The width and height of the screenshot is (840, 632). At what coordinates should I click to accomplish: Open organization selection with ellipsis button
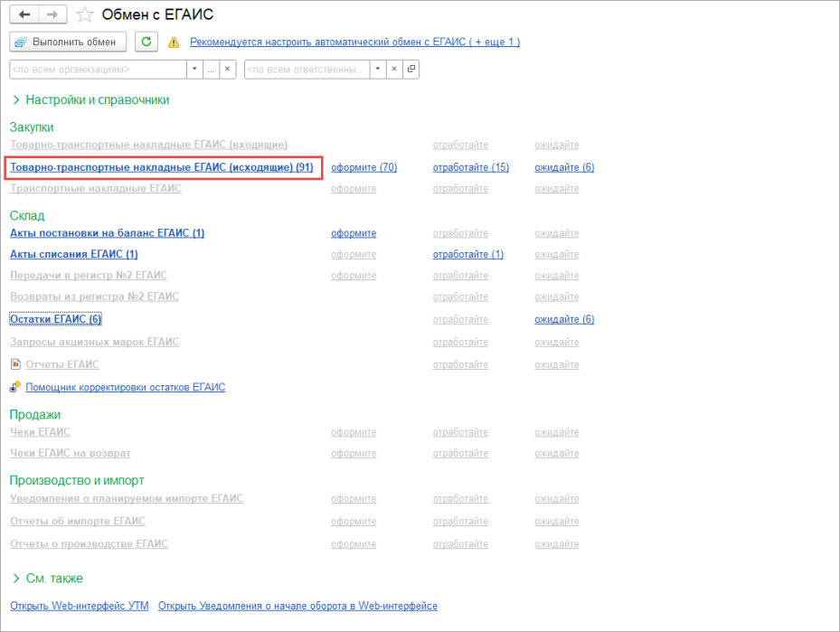[x=211, y=69]
